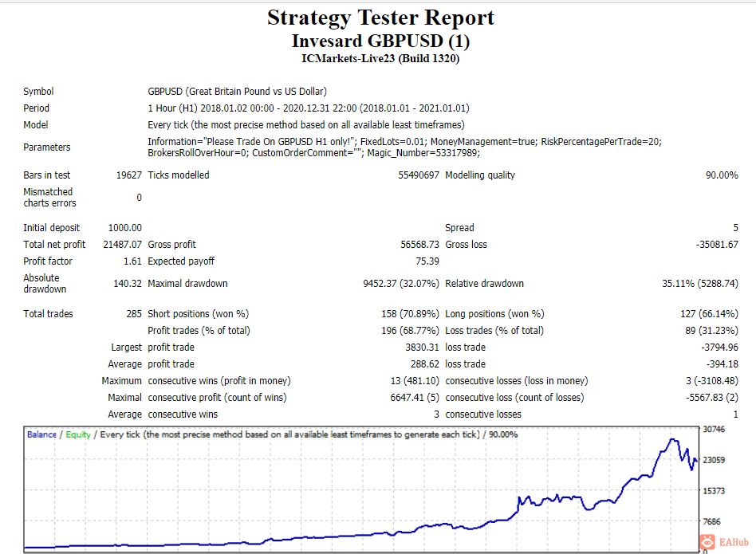Select the 56568.73 gross profit value

420,244
